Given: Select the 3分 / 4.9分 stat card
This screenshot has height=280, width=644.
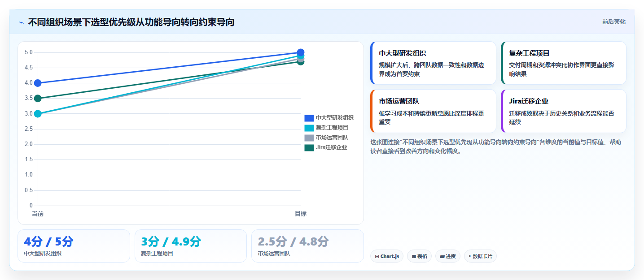Looking at the screenshot, I should click(191, 246).
